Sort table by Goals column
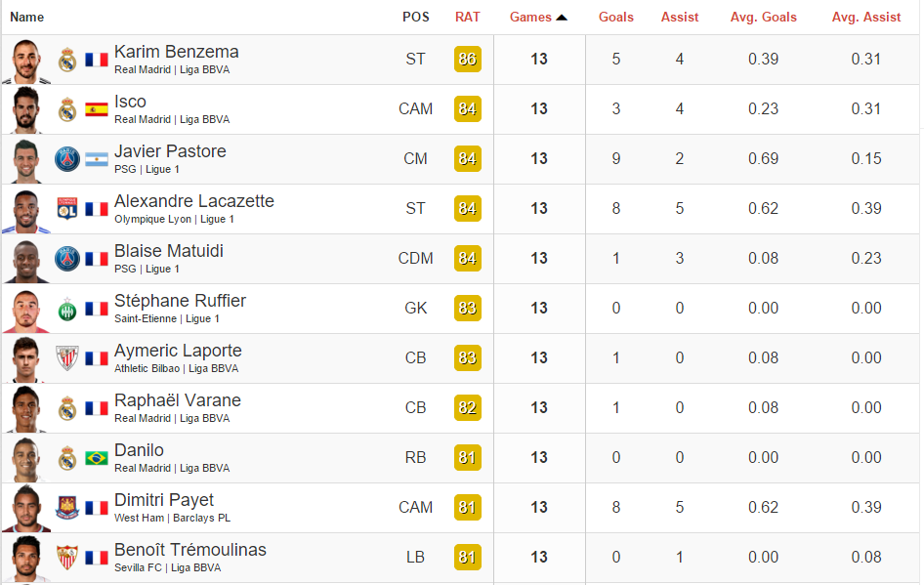Viewport: 924px width, 585px height. 615,17
